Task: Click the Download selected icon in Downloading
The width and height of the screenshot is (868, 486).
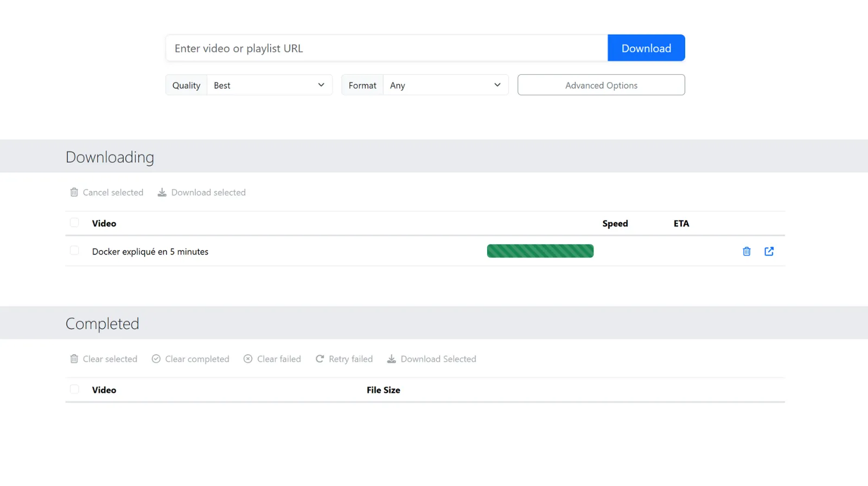Action: pyautogui.click(x=162, y=193)
